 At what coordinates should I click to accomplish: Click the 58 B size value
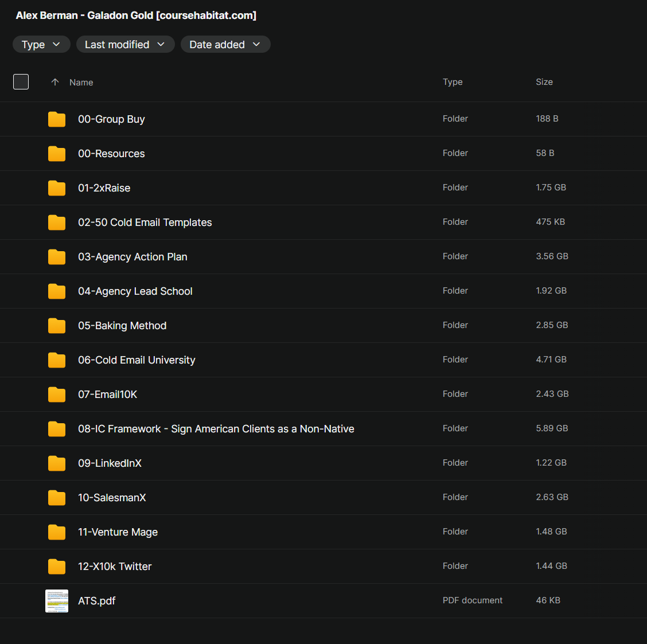point(545,153)
